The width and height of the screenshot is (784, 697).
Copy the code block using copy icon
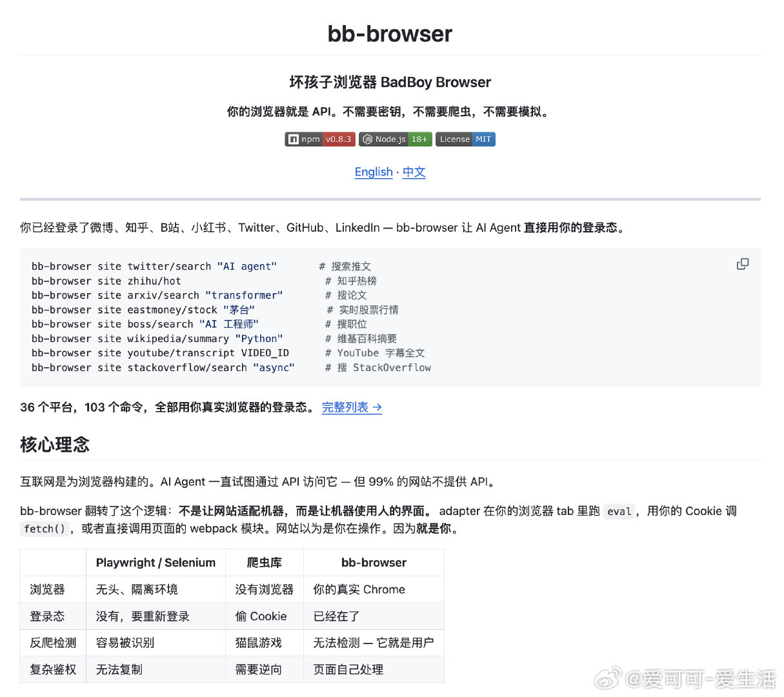[743, 264]
